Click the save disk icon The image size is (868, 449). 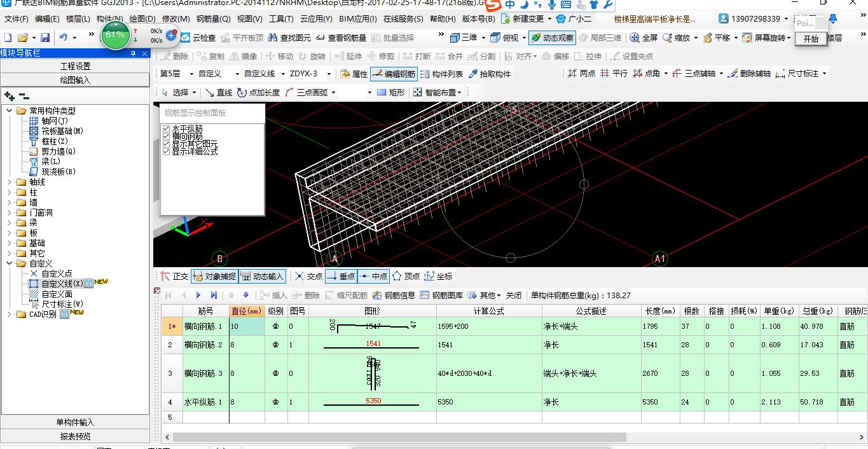45,38
